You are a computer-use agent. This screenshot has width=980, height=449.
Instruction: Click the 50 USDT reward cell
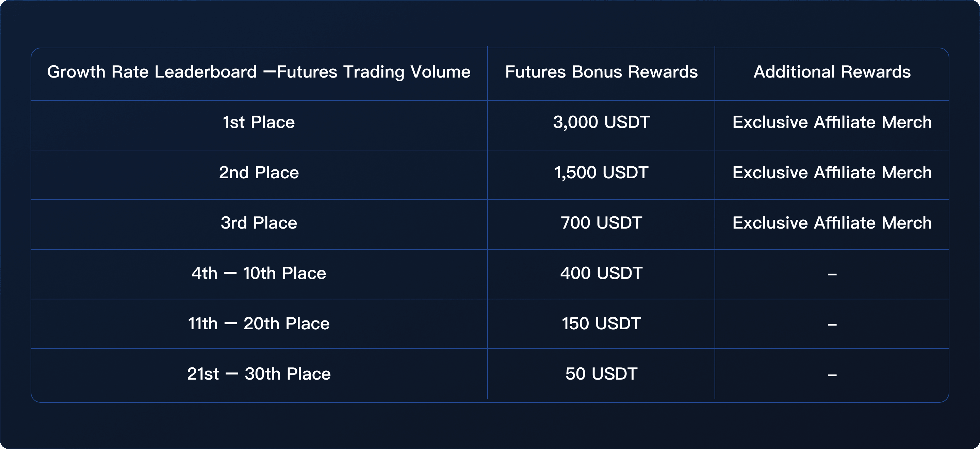click(x=601, y=374)
